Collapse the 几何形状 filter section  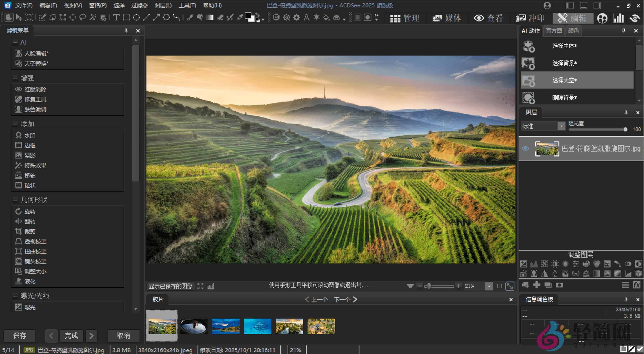pyautogui.click(x=15, y=200)
